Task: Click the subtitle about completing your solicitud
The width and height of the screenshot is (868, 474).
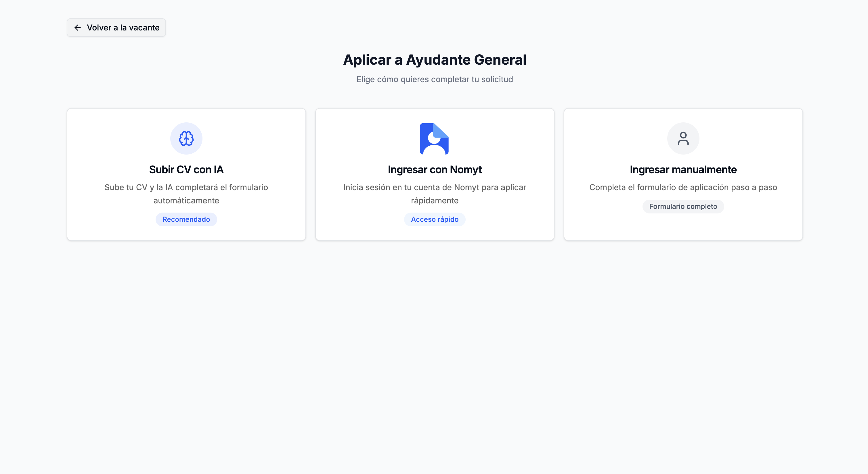Action: [435, 79]
